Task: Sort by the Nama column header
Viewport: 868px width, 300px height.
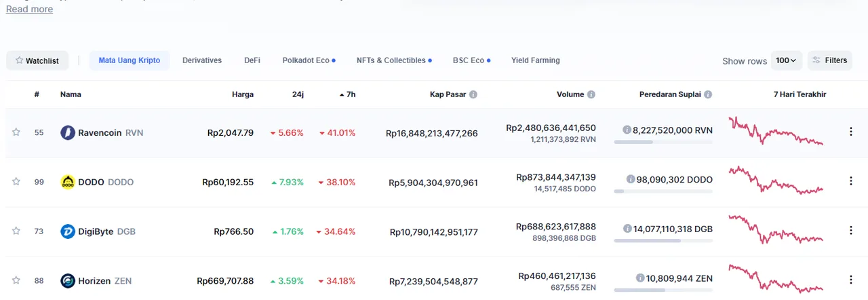Action: (x=71, y=94)
